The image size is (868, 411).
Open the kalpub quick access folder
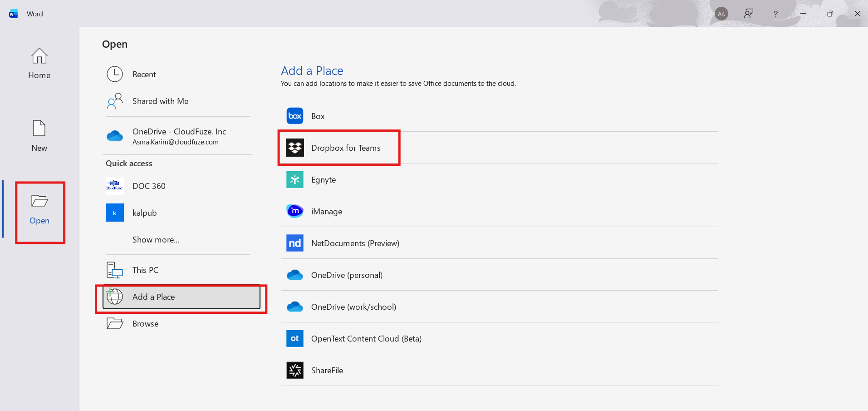144,213
